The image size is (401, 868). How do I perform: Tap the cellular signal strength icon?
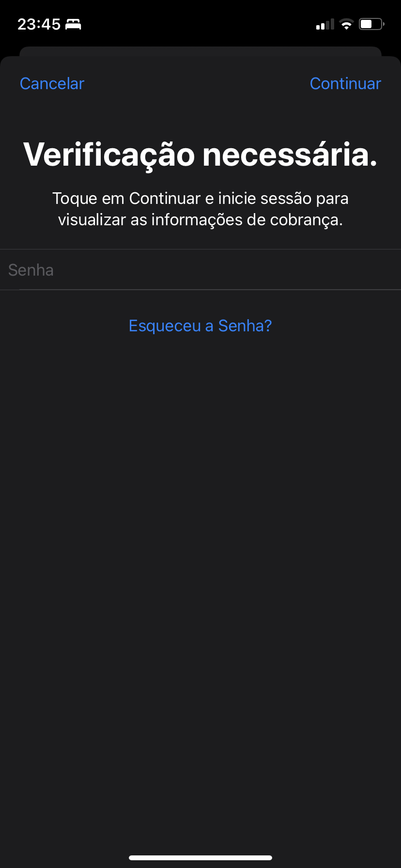click(325, 24)
